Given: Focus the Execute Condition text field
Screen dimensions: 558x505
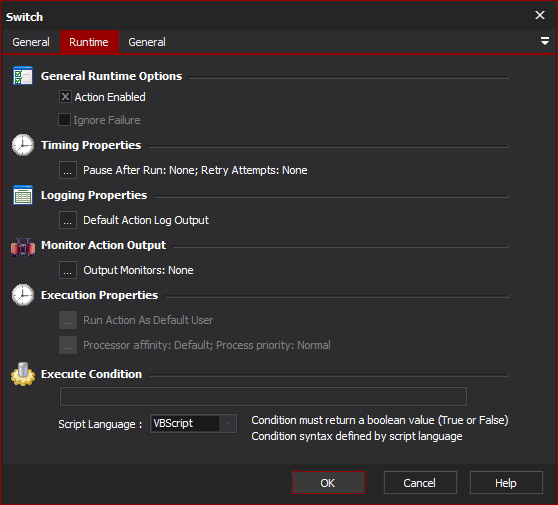Looking at the screenshot, I should (x=263, y=396).
